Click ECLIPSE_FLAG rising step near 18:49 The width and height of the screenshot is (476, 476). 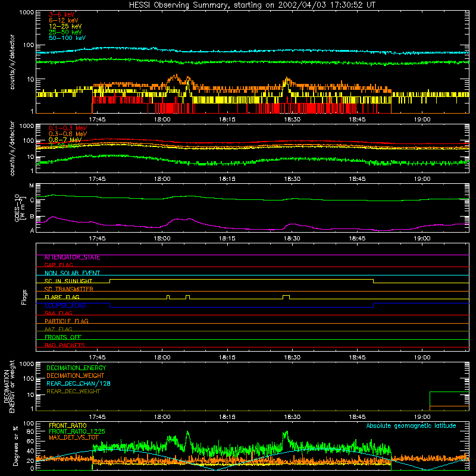pos(374,305)
